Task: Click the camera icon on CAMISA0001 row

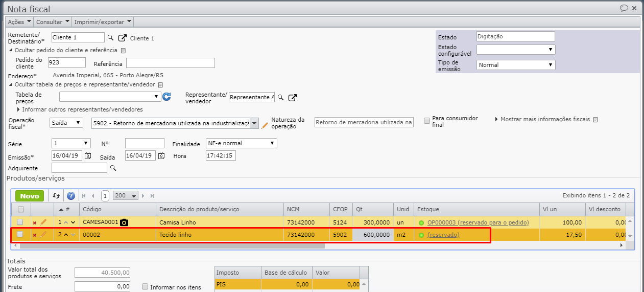Action: pyautogui.click(x=124, y=222)
